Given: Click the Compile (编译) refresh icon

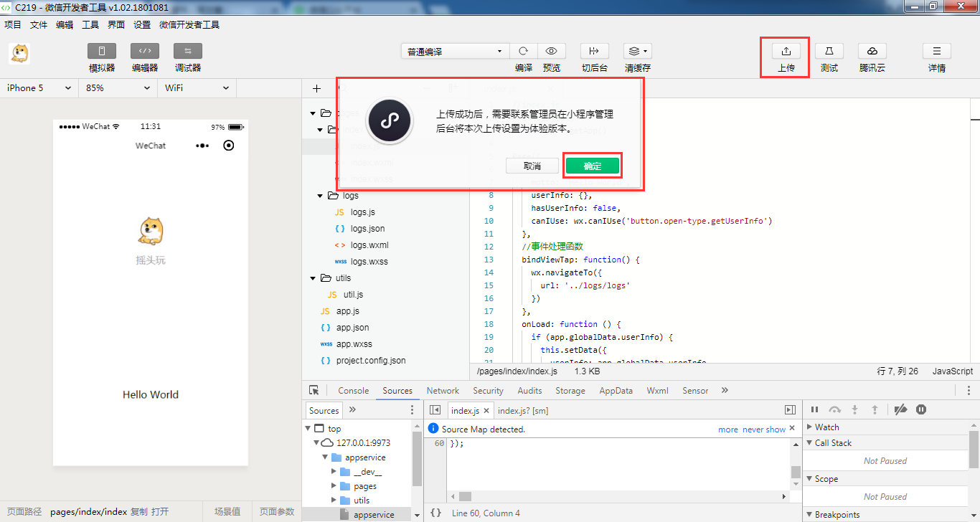Looking at the screenshot, I should (524, 52).
